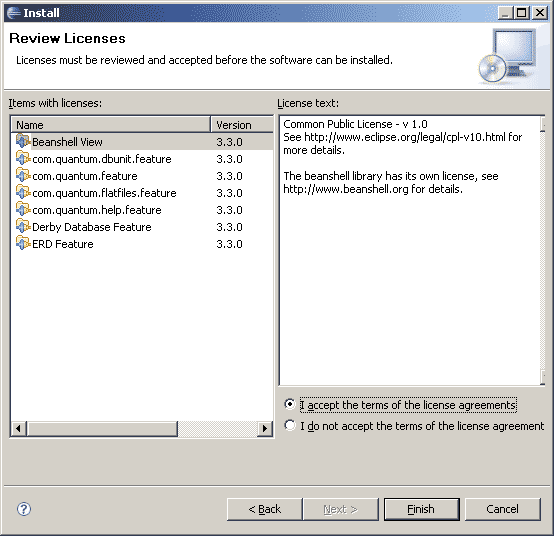Click Finish to install
Viewport: 554px width, 536px height.
(x=422, y=509)
